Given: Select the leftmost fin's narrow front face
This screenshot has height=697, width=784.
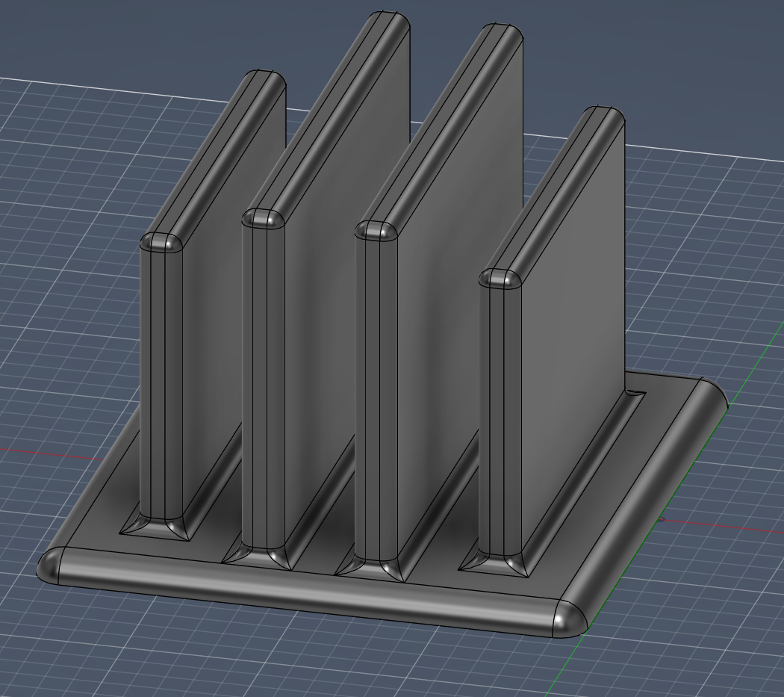Looking at the screenshot, I should point(158,385).
